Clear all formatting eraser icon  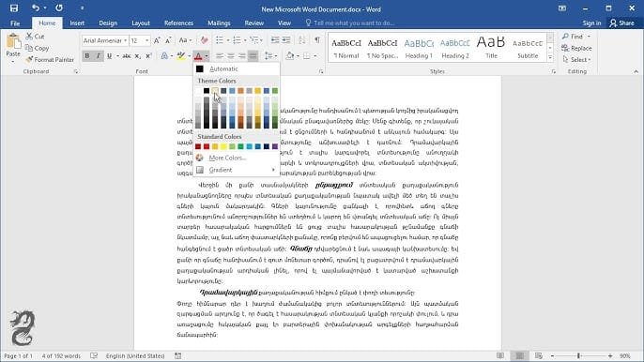pyautogui.click(x=204, y=40)
